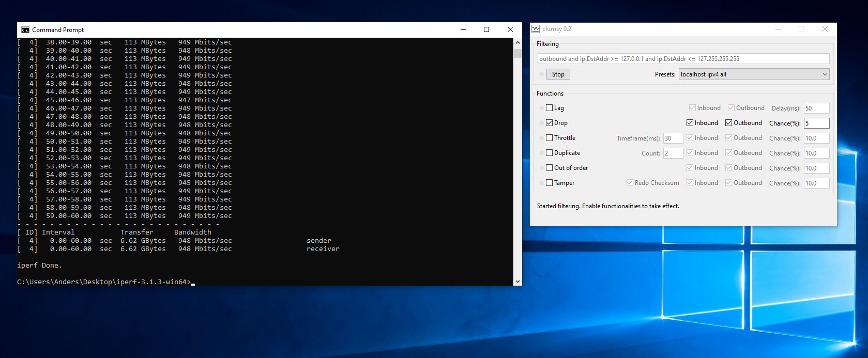
Task: Open the Presets dropdown list
Action: (754, 74)
